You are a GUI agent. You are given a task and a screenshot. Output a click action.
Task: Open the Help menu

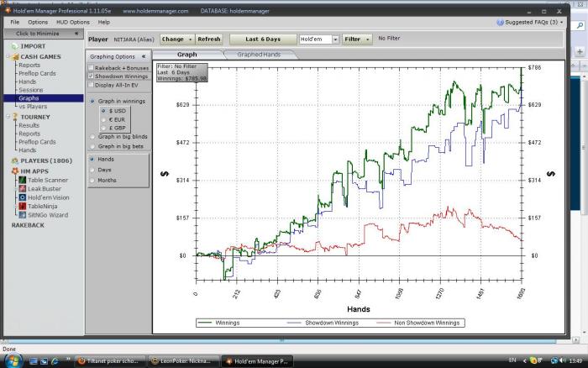103,22
